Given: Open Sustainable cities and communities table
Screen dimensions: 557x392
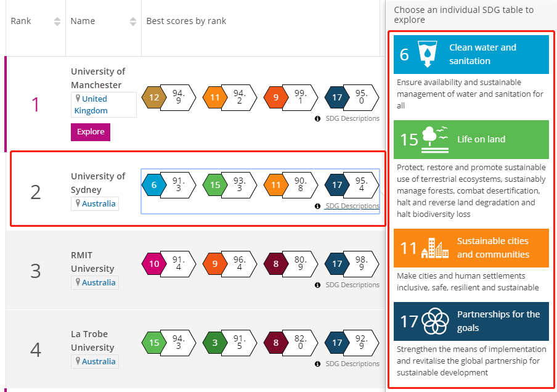Looking at the screenshot, I should [x=471, y=248].
